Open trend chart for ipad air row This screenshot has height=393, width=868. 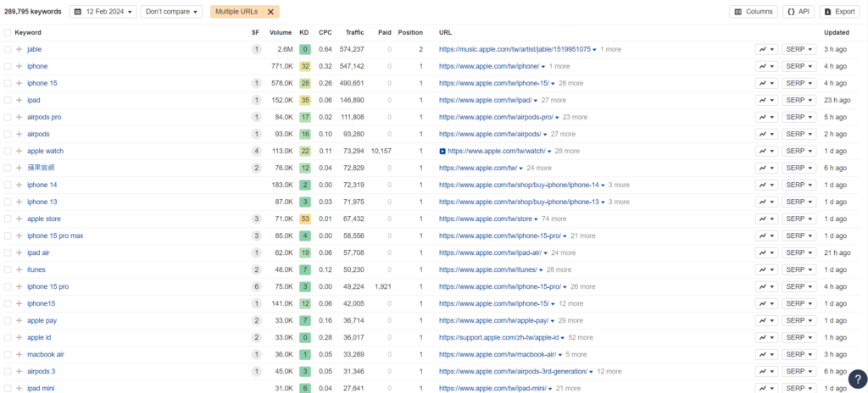[x=766, y=252]
